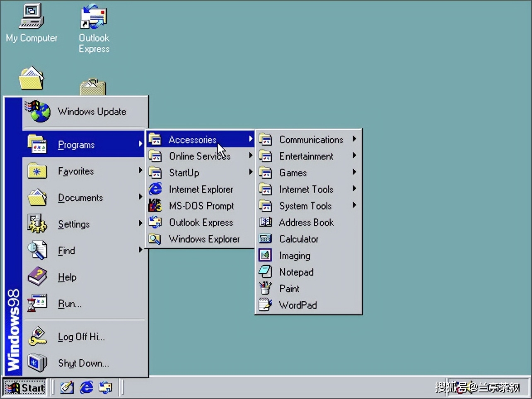Open Entertainment in Accessories menu
This screenshot has height=399, width=532.
pyautogui.click(x=309, y=156)
